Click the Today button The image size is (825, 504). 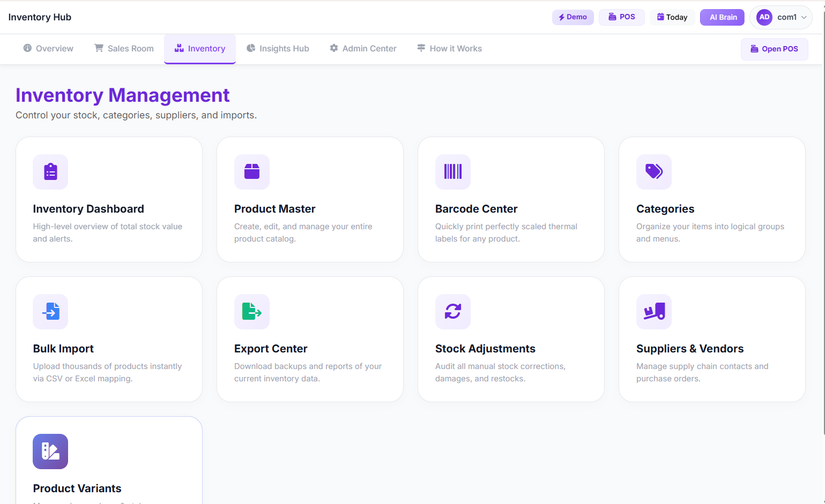click(x=672, y=17)
